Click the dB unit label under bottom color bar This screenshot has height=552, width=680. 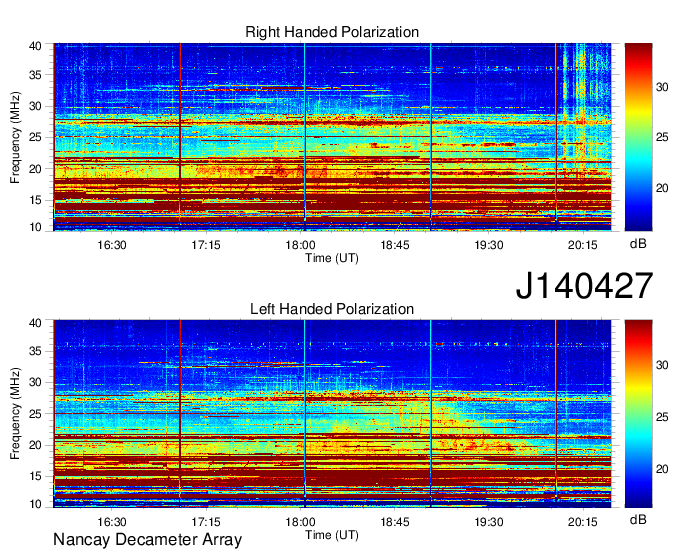click(x=638, y=519)
